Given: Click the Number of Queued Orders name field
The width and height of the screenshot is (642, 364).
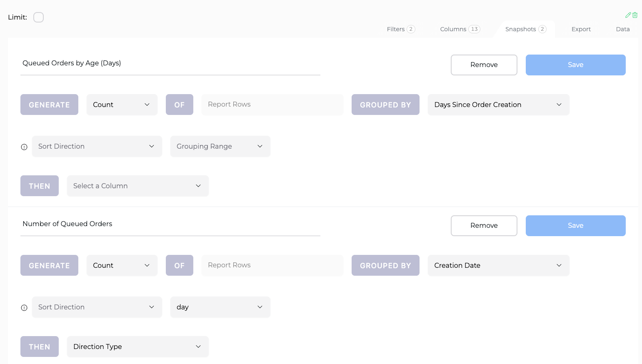Looking at the screenshot, I should coord(170,224).
